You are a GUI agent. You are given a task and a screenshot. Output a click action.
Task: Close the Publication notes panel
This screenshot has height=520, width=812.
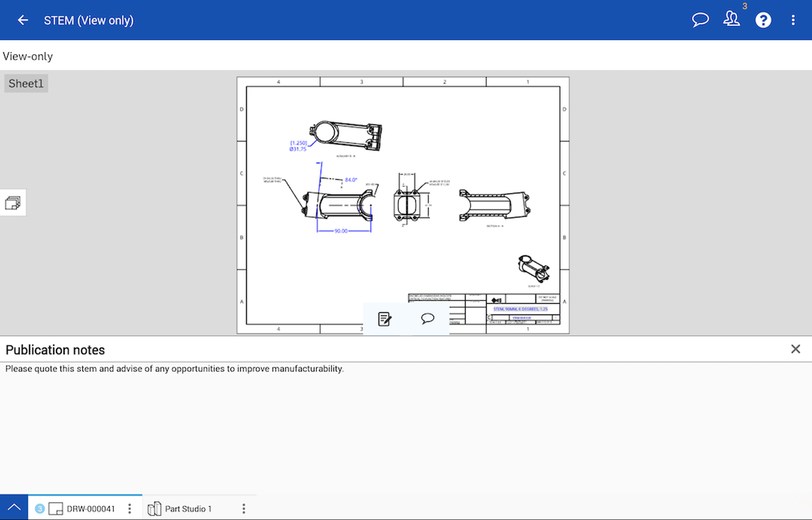tap(795, 349)
